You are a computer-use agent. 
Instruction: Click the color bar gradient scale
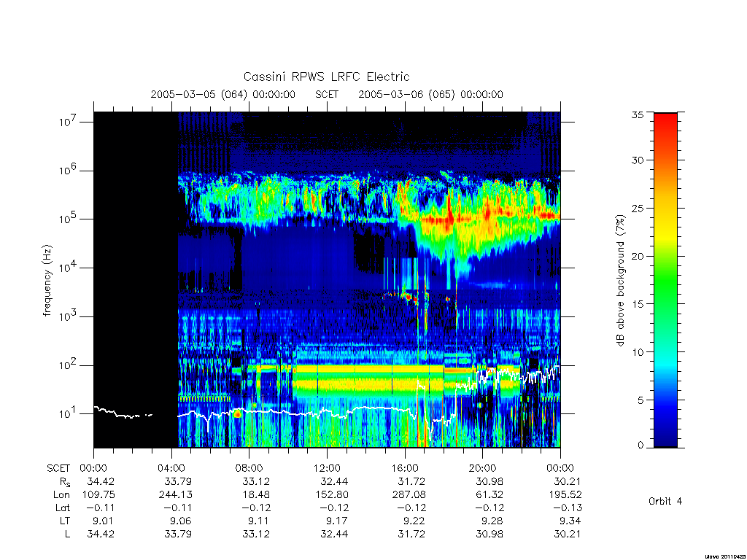(x=665, y=280)
